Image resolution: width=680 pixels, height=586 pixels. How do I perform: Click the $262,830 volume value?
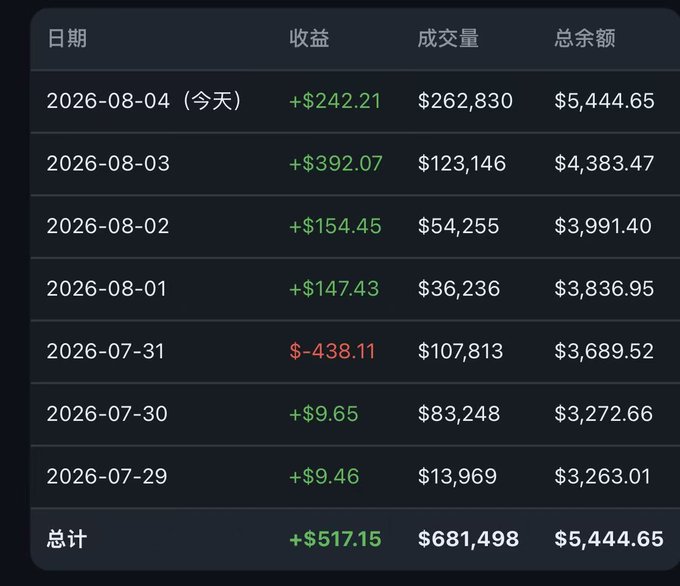pyautogui.click(x=465, y=101)
